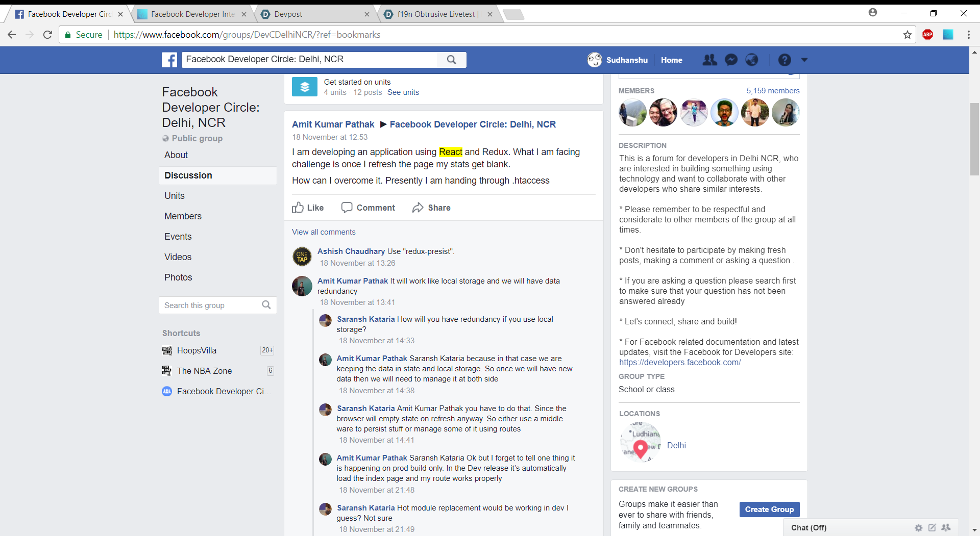Screen dimensions: 980x536
Task: Bookmark this page with the star icon
Action: (907, 35)
